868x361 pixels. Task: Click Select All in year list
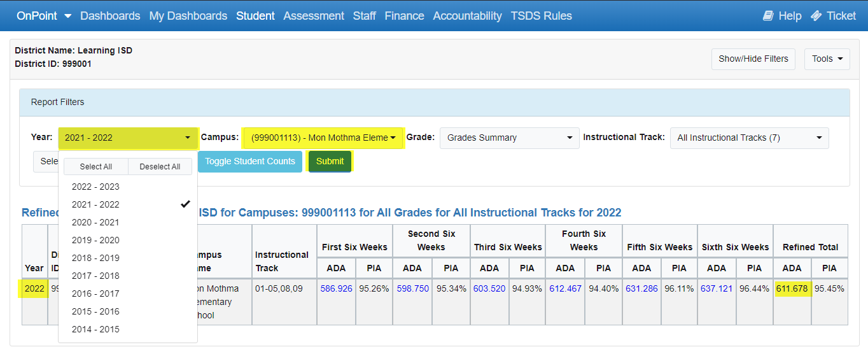[96, 166]
